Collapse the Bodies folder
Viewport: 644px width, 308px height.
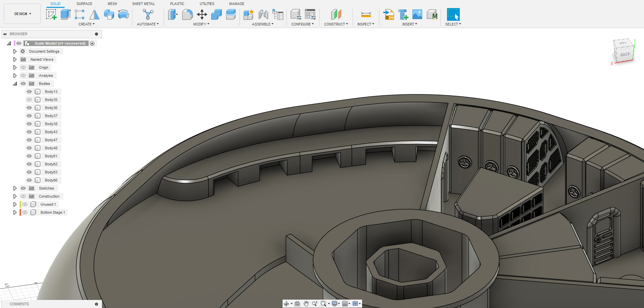[x=15, y=84]
